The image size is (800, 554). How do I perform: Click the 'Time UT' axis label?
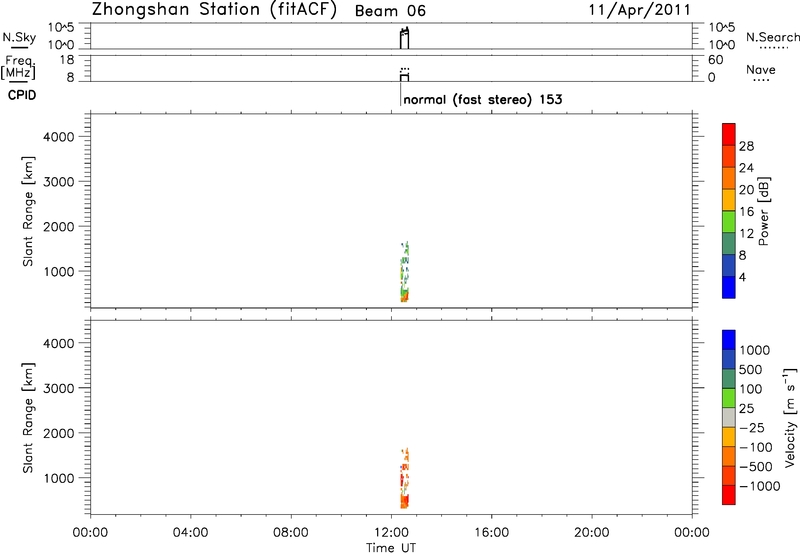(391, 548)
